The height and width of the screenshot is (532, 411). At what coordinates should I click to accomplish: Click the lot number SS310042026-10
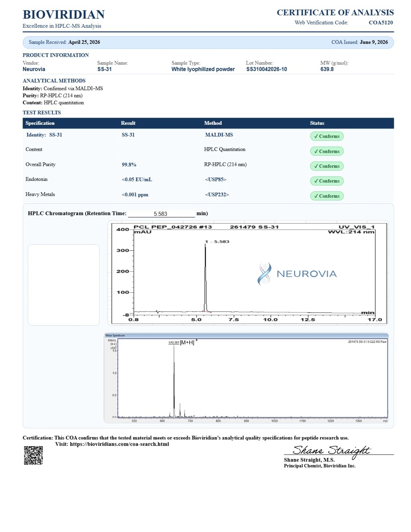(267, 69)
